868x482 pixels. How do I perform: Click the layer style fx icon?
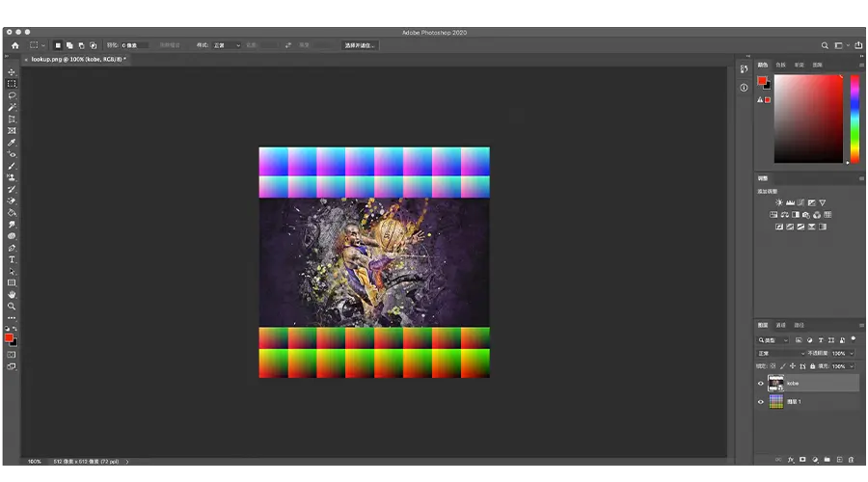[791, 459]
